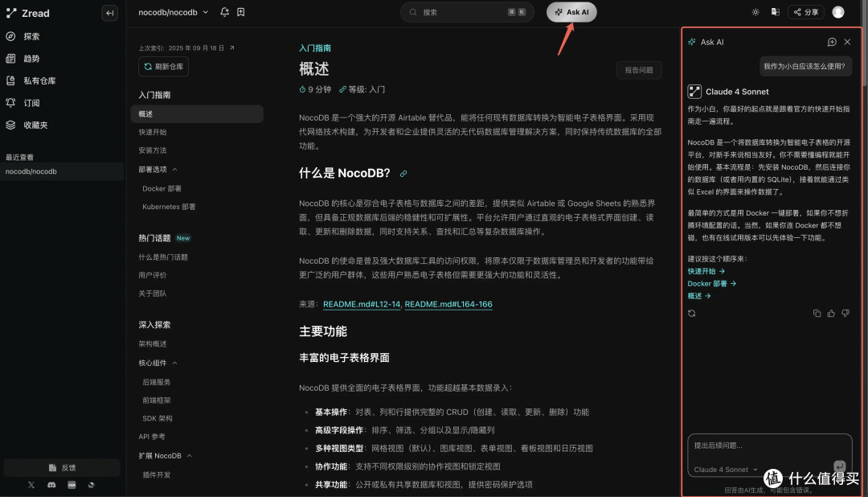The height and width of the screenshot is (497, 868).
Task: Give a thumbs up to the AI answer
Action: [831, 313]
